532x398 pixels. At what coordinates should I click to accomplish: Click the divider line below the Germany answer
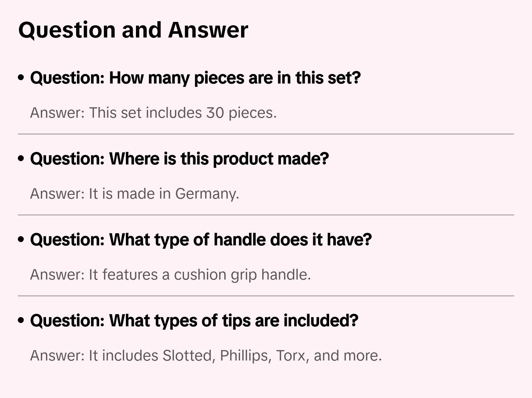coord(266,215)
